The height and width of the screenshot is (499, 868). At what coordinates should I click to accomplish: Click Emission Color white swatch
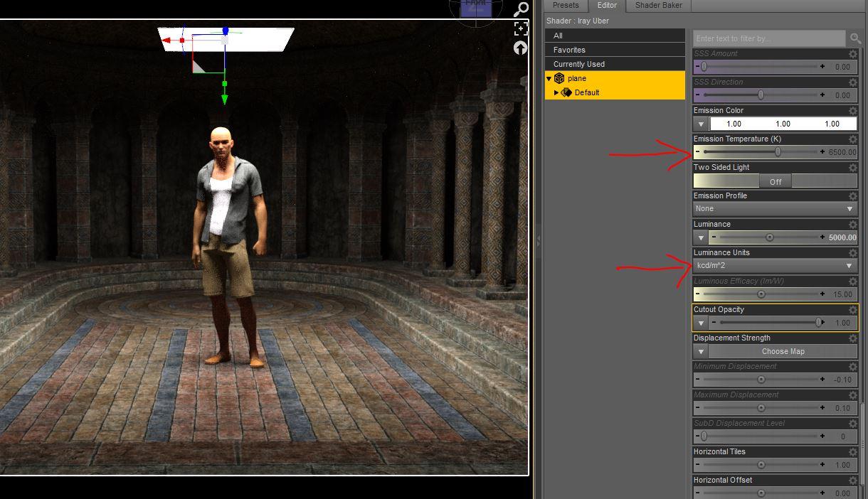click(783, 124)
